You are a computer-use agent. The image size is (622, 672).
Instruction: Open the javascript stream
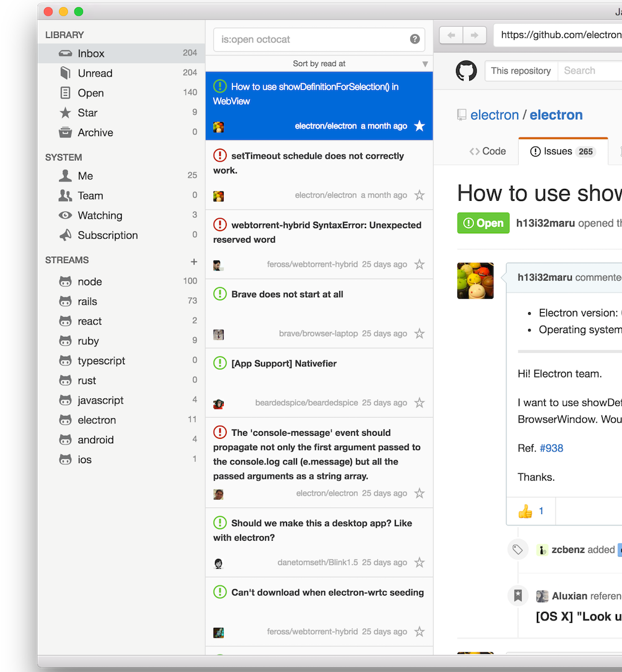121,400
